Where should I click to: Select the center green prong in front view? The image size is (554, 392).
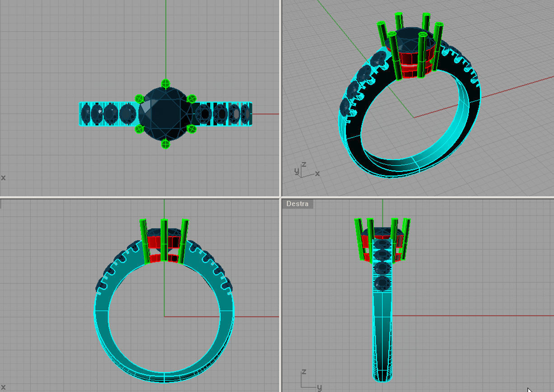click(x=164, y=240)
